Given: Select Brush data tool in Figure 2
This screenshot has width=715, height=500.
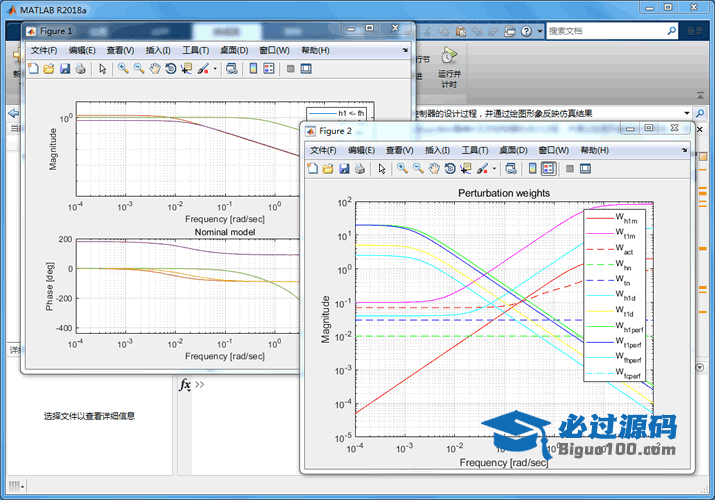Looking at the screenshot, I should pos(482,169).
